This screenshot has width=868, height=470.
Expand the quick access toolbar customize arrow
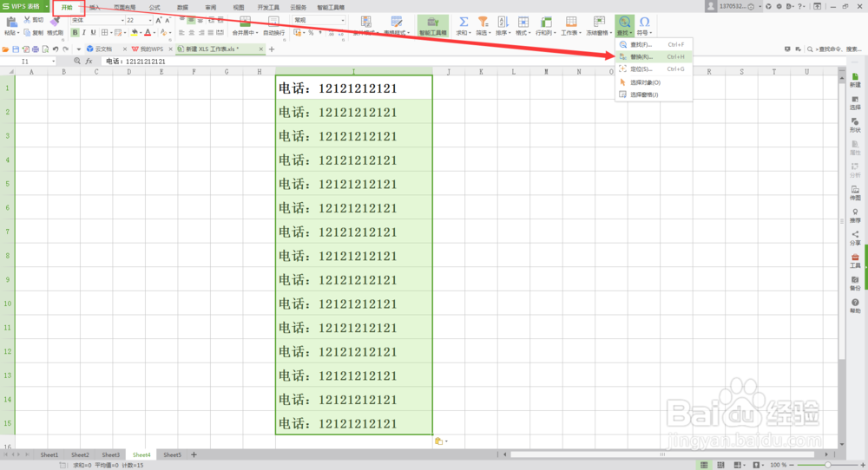(x=78, y=49)
